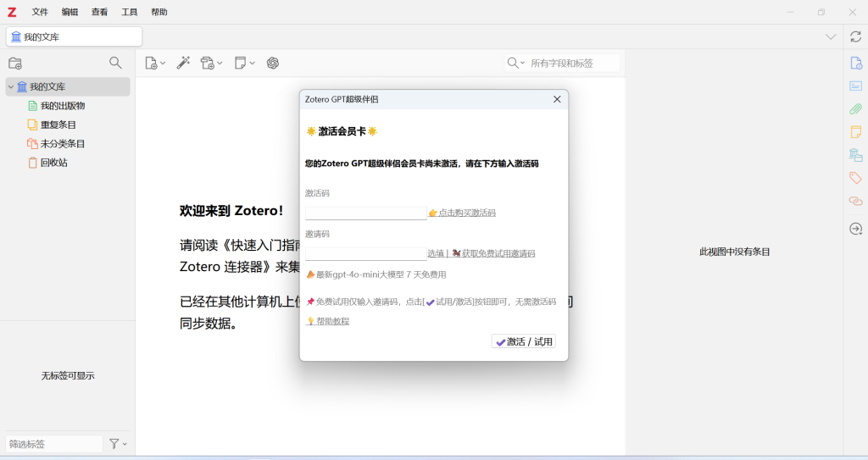Click the collections pane search magnifier
This screenshot has width=868, height=460.
[x=115, y=63]
